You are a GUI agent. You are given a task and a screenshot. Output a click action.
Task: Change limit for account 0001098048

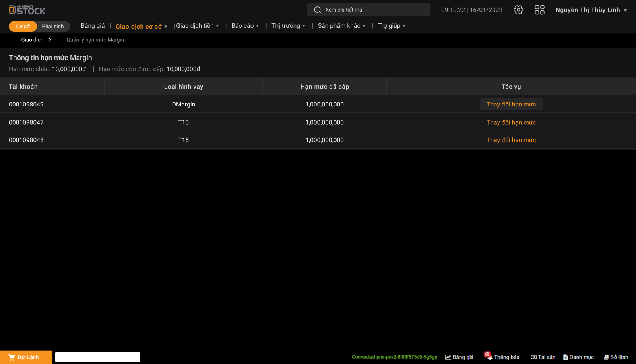[511, 140]
